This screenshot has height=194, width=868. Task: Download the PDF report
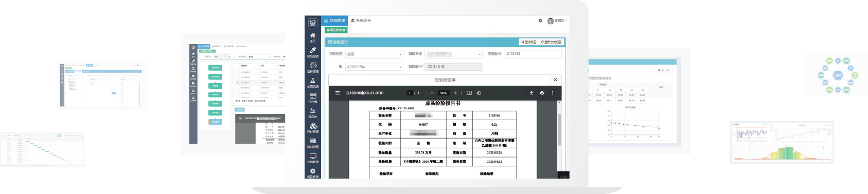click(532, 93)
